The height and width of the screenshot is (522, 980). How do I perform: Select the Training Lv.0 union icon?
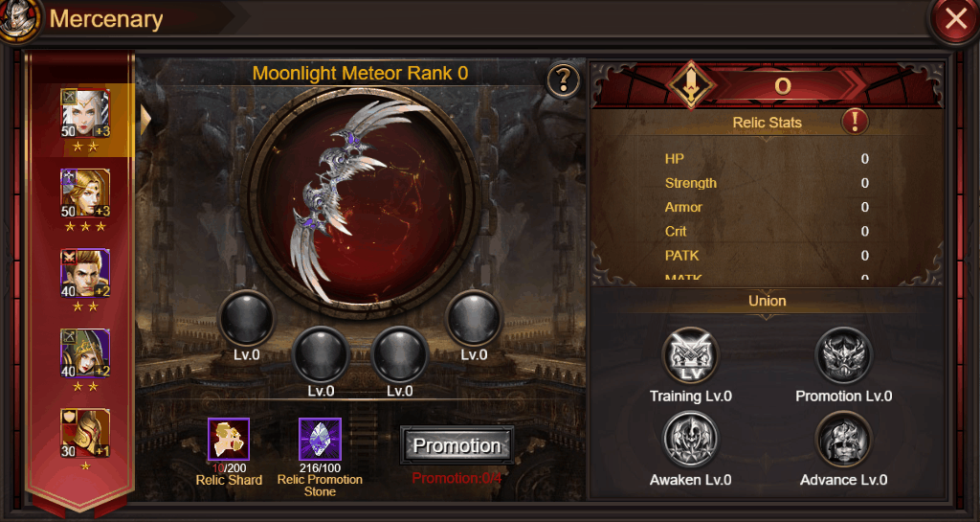click(x=691, y=356)
